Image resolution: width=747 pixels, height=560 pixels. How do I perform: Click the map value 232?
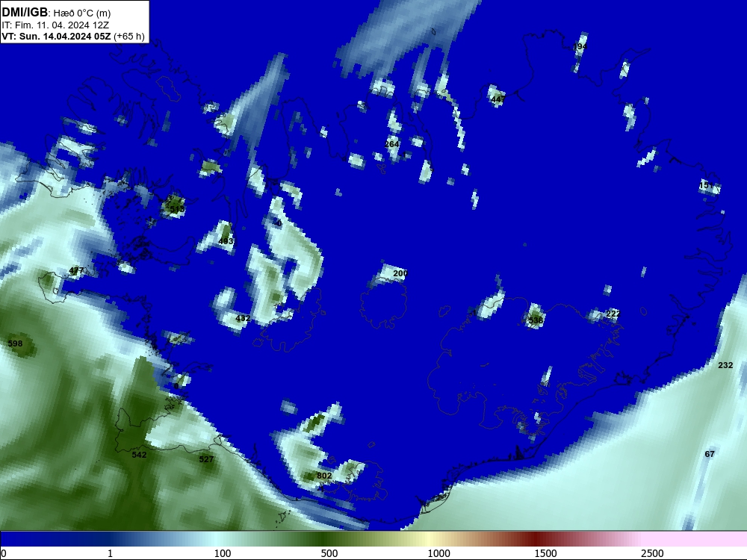click(x=725, y=365)
